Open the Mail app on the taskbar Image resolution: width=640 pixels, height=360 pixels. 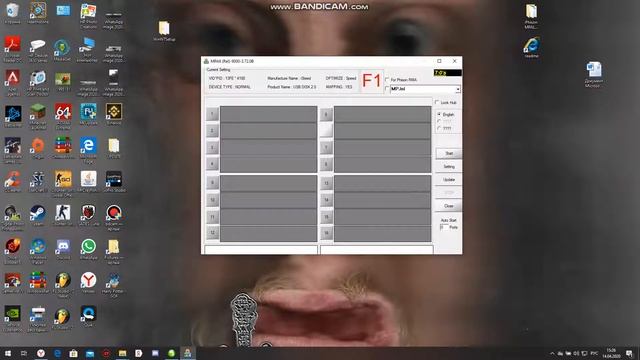click(90, 353)
